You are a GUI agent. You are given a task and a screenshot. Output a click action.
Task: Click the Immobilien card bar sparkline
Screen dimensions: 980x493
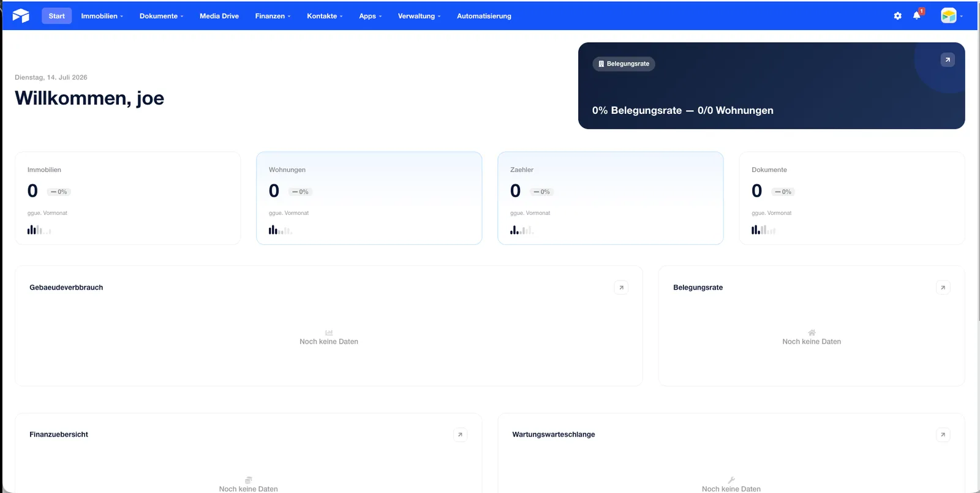pyautogui.click(x=39, y=230)
